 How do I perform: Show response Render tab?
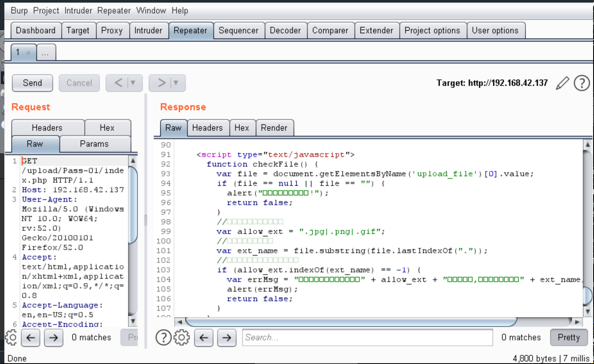point(274,128)
